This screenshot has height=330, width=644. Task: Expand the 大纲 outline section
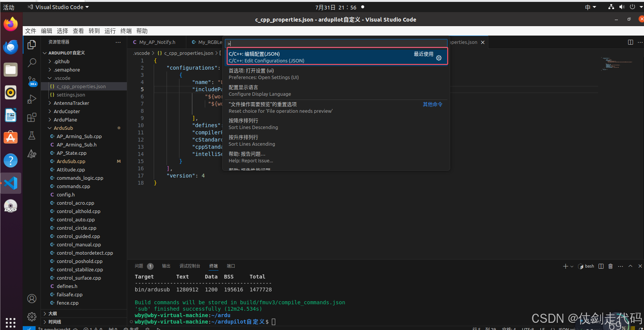84,313
